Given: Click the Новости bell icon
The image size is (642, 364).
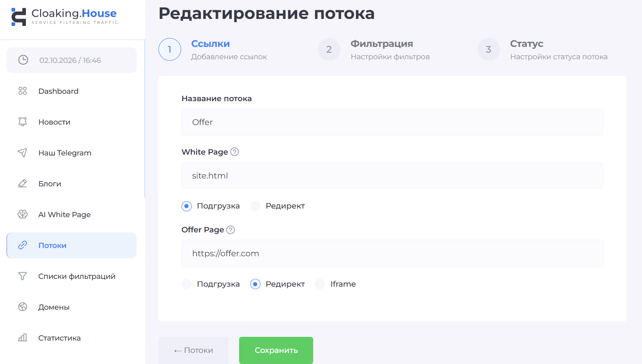Looking at the screenshot, I should (23, 122).
